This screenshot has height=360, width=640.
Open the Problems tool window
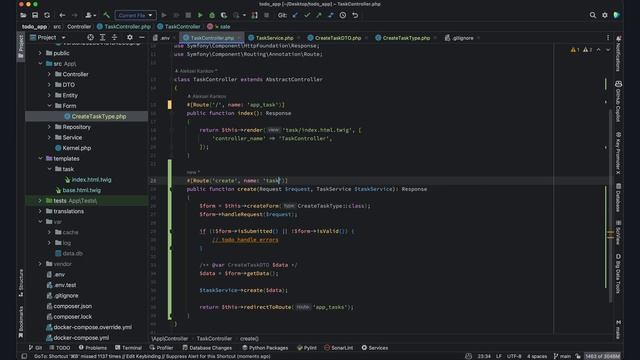click(x=93, y=348)
